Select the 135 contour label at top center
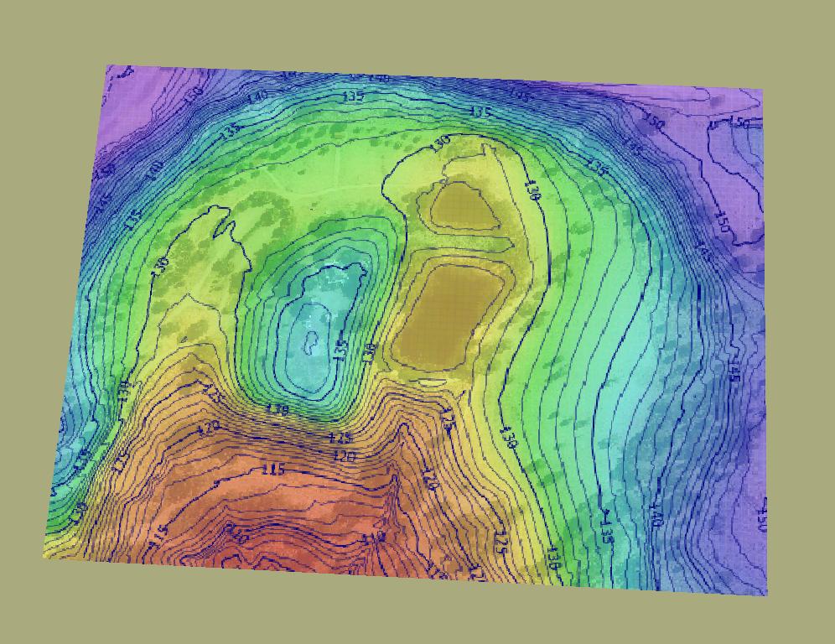This screenshot has width=835, height=644. (353, 96)
